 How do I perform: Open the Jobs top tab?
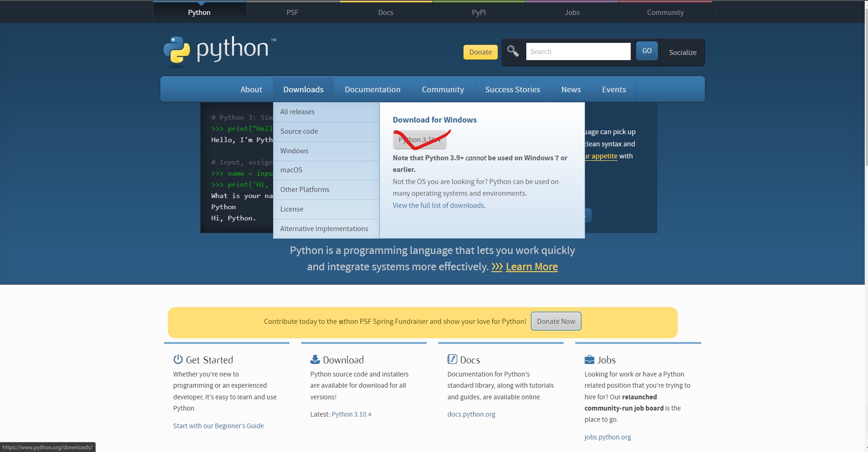pyautogui.click(x=572, y=12)
